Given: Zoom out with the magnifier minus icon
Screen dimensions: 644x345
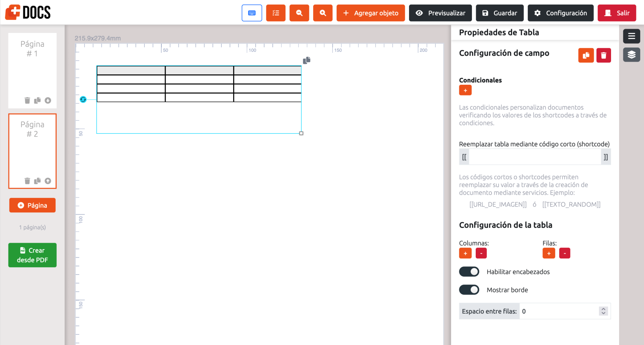Looking at the screenshot, I should 299,13.
